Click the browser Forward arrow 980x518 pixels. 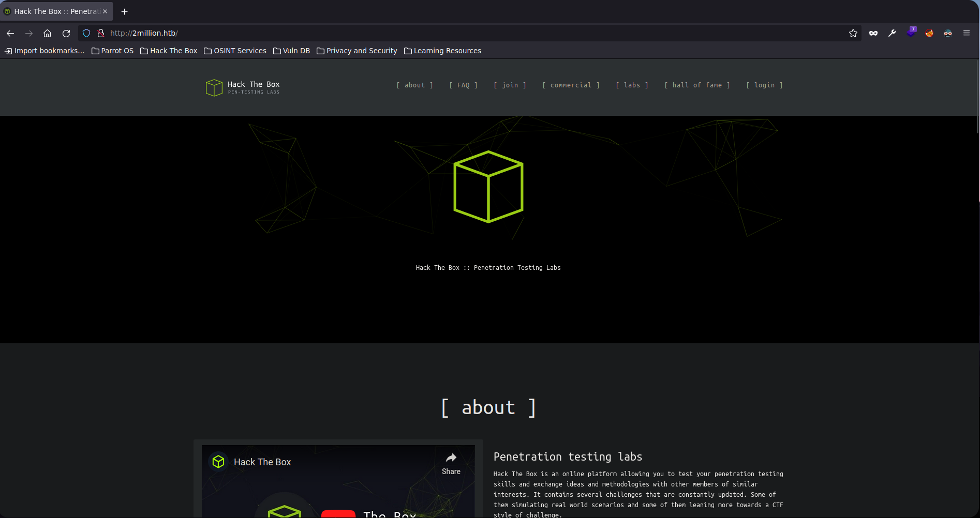[x=29, y=33]
